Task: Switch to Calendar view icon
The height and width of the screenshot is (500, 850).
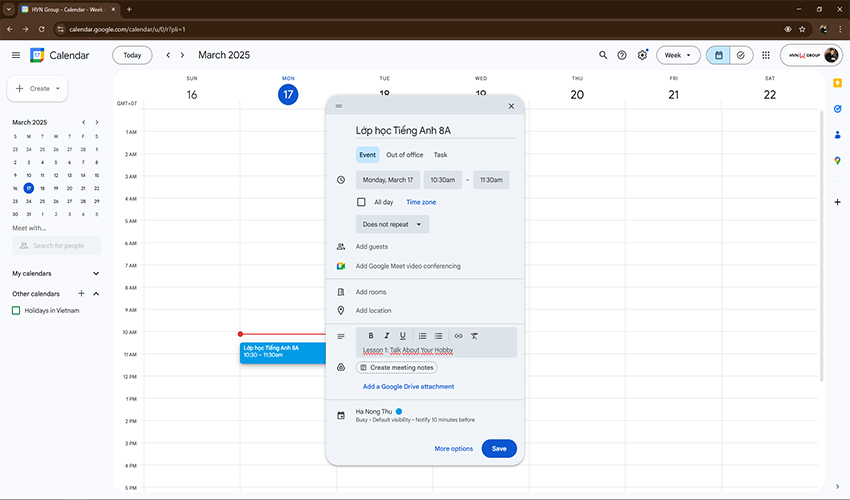Action: tap(718, 55)
